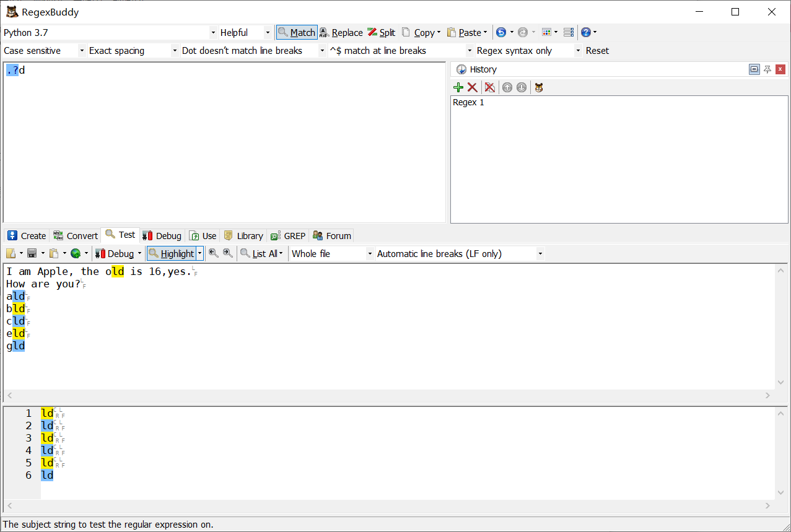
Task: Switch to the Convert tab
Action: (76, 235)
